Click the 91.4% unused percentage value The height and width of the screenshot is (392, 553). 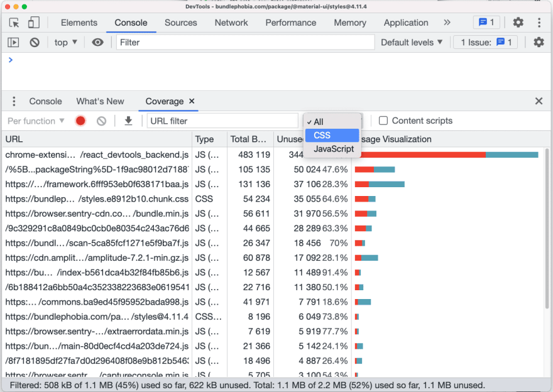(x=335, y=273)
